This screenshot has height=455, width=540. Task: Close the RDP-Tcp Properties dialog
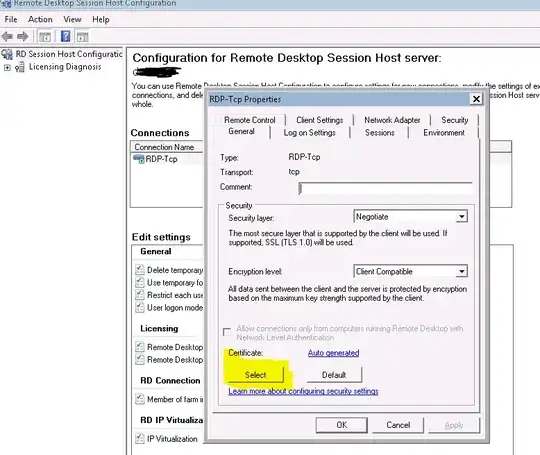[476, 99]
